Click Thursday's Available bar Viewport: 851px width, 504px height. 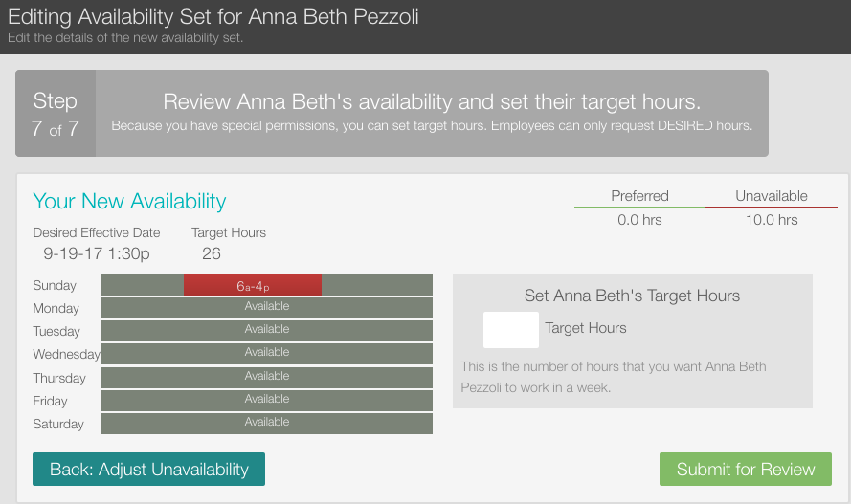(x=267, y=377)
